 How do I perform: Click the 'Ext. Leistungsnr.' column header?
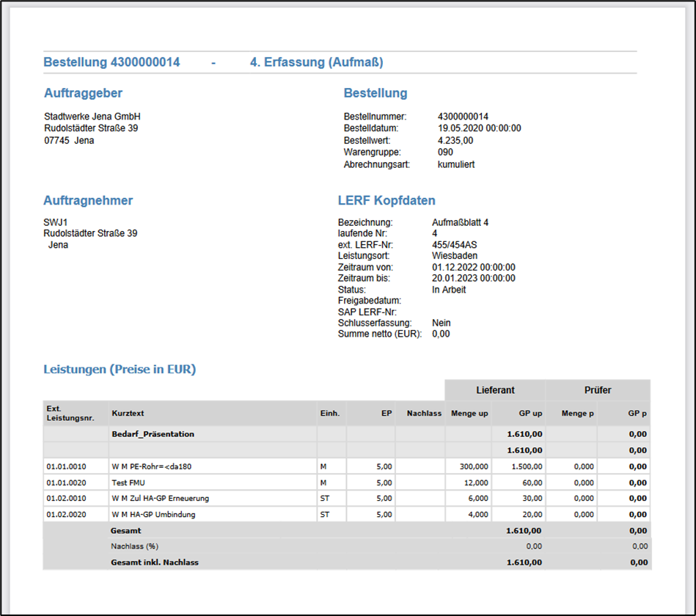70,413
